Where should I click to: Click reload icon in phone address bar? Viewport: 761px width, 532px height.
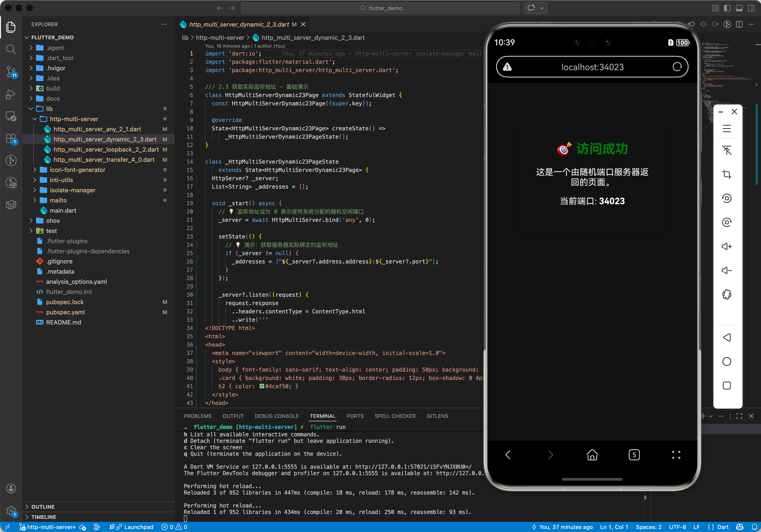click(677, 67)
